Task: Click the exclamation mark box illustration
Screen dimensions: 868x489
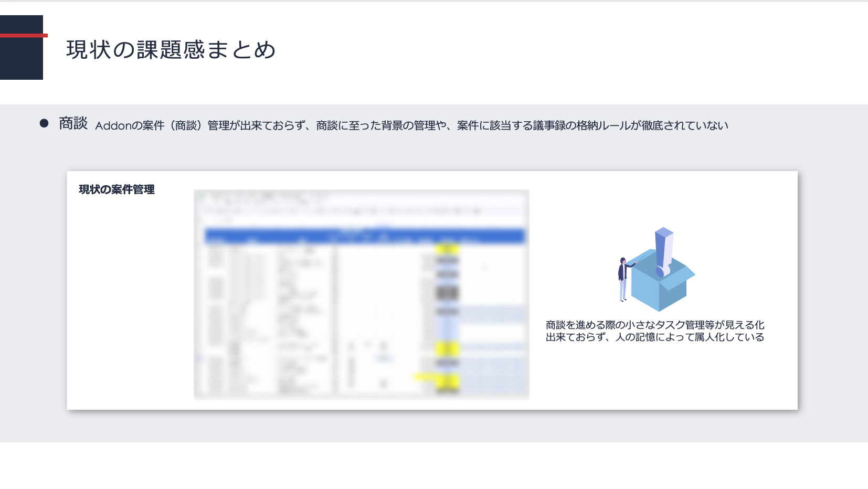Action: coord(657,269)
